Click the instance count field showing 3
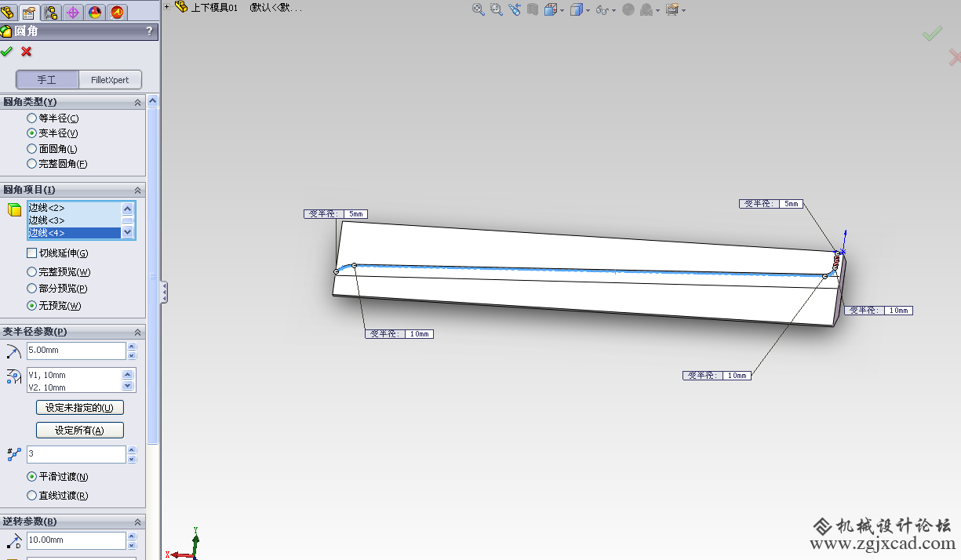This screenshot has width=961, height=560. click(x=76, y=454)
